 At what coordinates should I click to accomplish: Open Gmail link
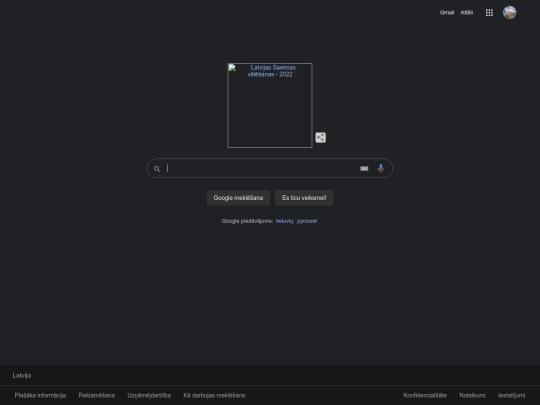tap(447, 13)
